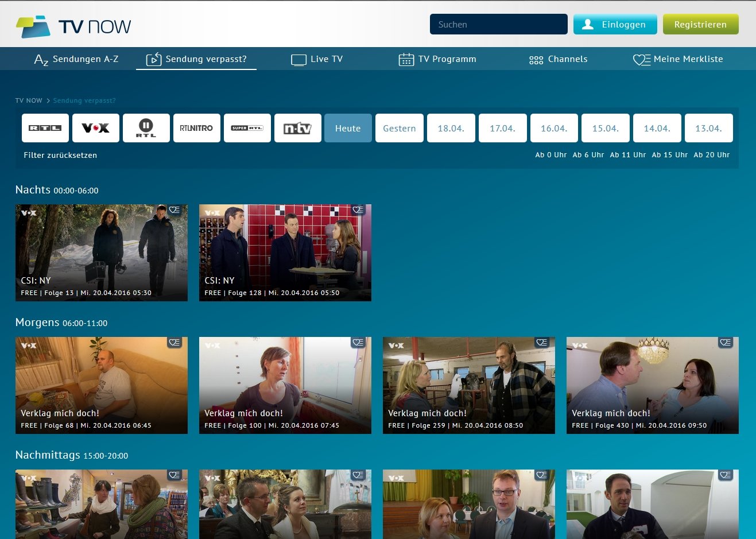This screenshot has width=756, height=539.
Task: Open Verklag mich doch! Folge 259 thumbnail
Action: (x=469, y=385)
